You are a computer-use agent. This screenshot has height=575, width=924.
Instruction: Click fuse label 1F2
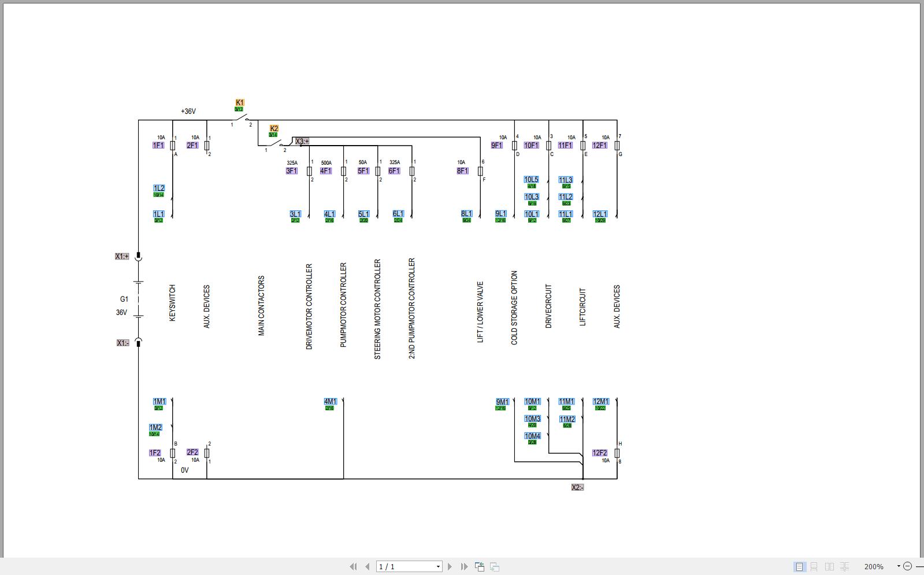155,453
